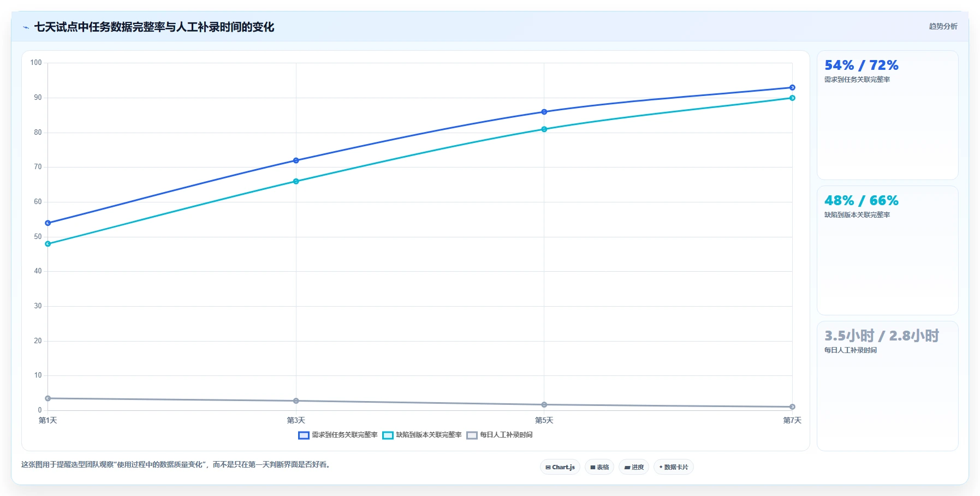Click the 30 y-axis label

38,306
